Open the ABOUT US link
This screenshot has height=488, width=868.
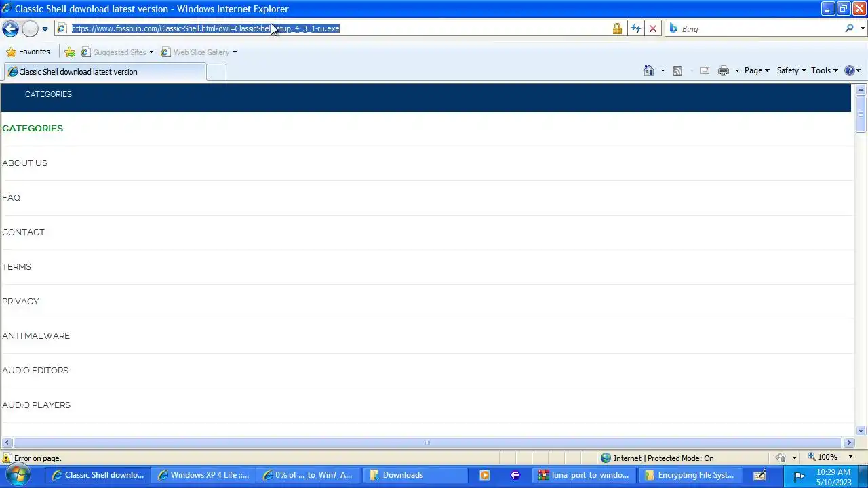(24, 163)
